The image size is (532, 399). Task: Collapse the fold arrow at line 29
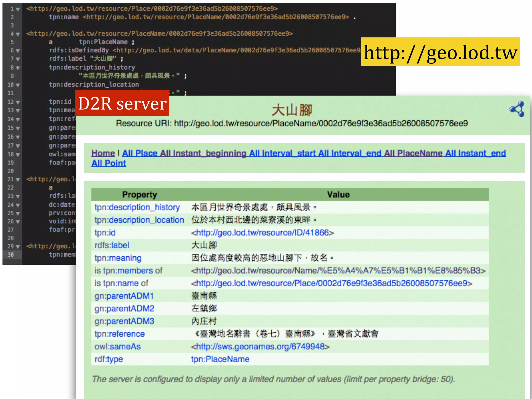click(18, 247)
